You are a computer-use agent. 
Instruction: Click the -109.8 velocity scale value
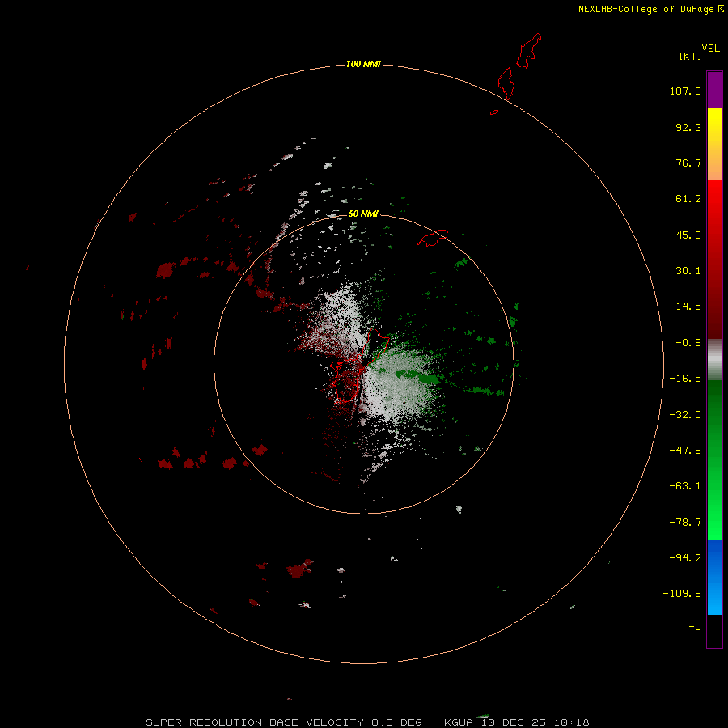coord(682,594)
